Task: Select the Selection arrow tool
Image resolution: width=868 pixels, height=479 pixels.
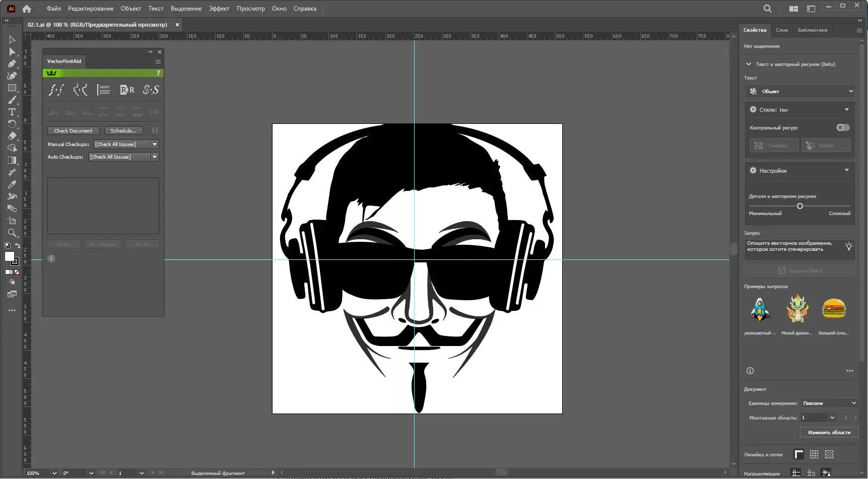Action: coord(12,39)
